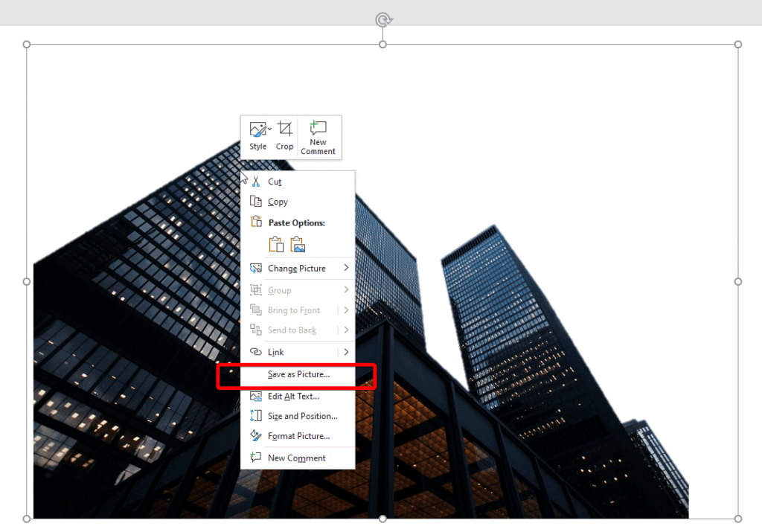
Task: Click the Format Picture paintbrush icon
Action: click(254, 436)
